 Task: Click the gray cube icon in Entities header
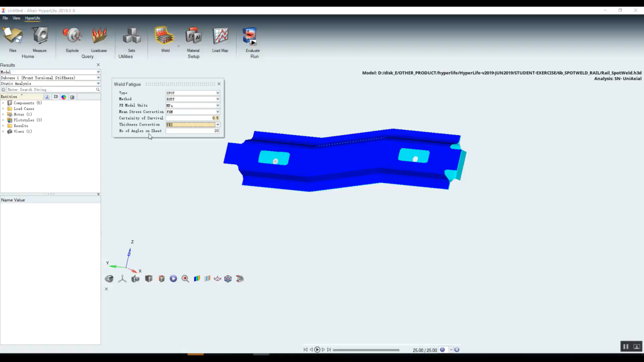point(72,97)
